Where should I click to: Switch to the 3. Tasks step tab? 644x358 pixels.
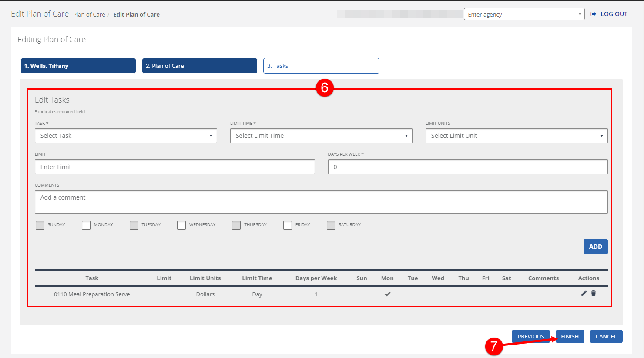tap(321, 66)
